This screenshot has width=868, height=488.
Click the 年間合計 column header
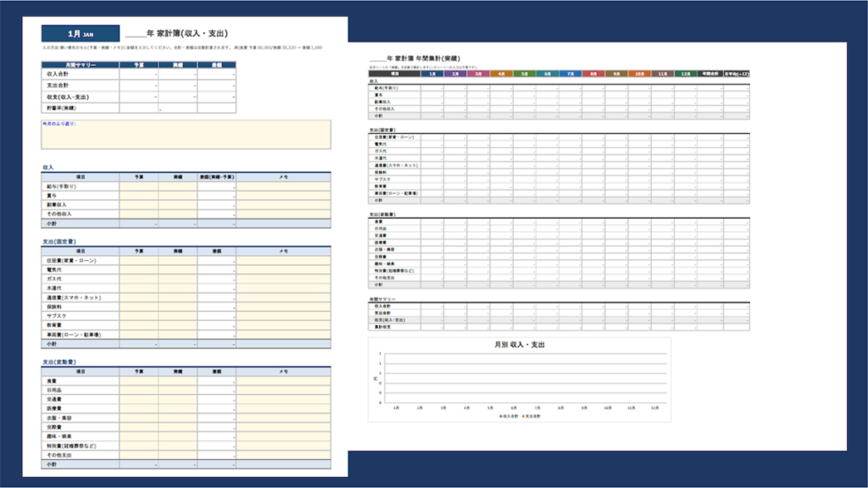click(x=709, y=74)
